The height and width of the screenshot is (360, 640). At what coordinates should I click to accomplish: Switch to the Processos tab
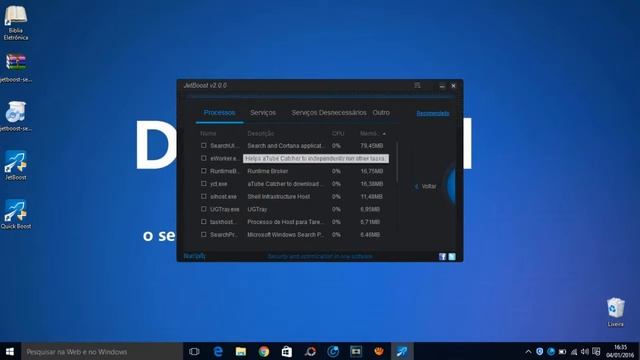220,113
